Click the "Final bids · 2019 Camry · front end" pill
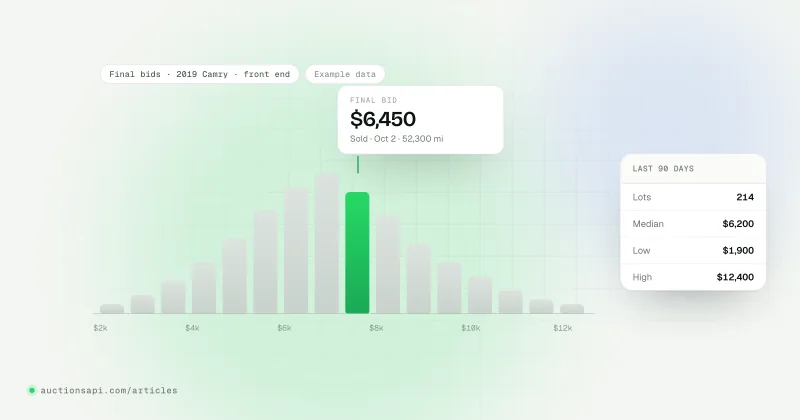This screenshot has height=420, width=800. (x=199, y=74)
